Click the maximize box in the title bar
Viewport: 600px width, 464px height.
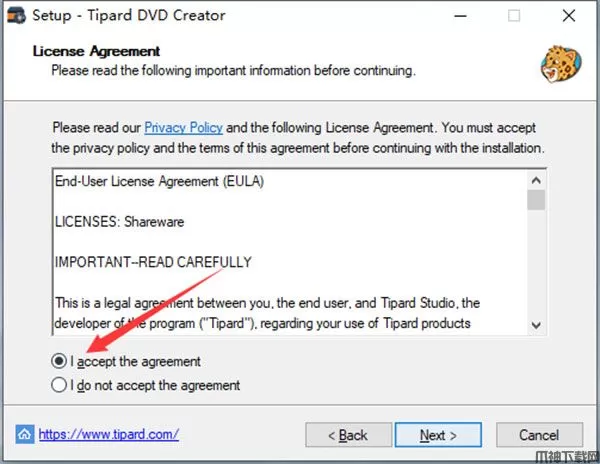pos(514,16)
